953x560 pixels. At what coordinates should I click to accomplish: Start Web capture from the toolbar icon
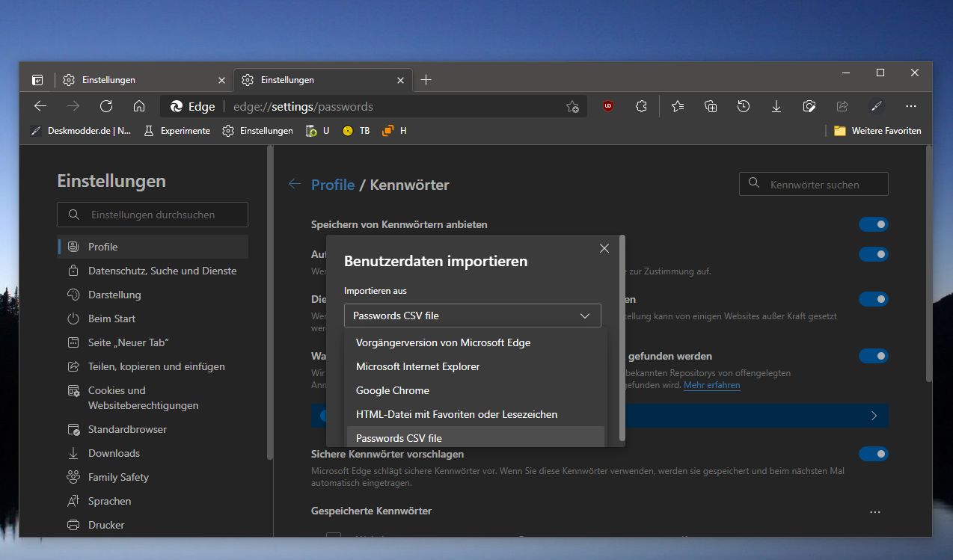(809, 106)
